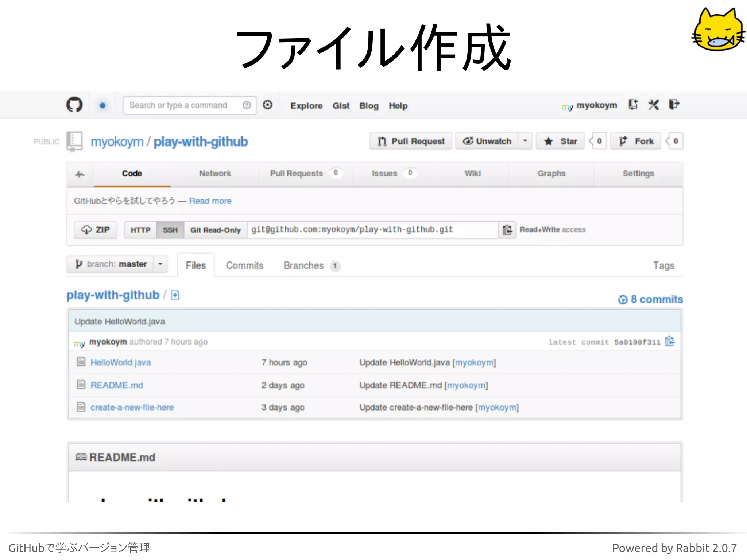Viewport: 747px width, 560px height.
Task: Click the Update HelloWorld.java commit header
Action: tap(120, 322)
